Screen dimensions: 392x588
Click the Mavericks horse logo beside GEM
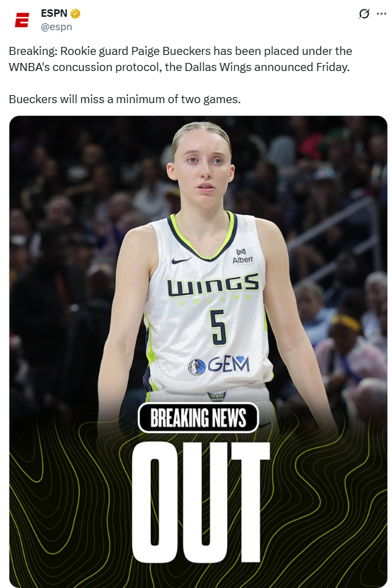[197, 367]
